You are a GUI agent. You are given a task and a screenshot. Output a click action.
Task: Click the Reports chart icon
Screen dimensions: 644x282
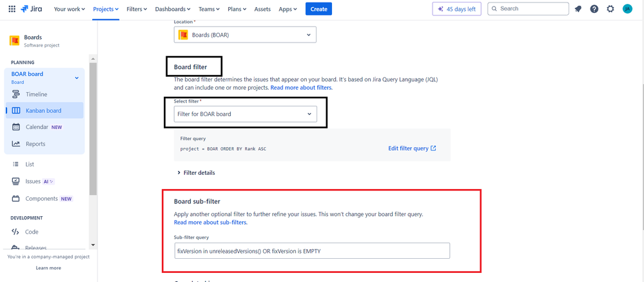click(x=16, y=144)
